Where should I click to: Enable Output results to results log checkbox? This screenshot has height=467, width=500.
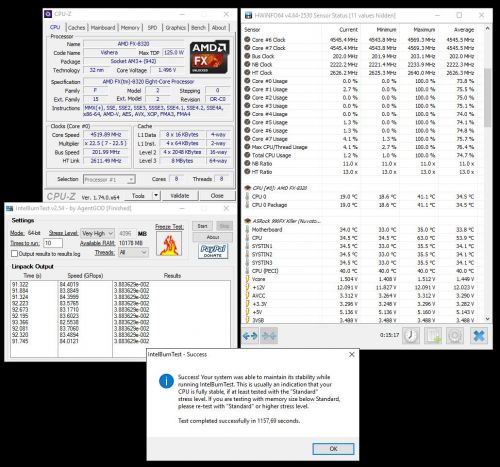pos(14,254)
